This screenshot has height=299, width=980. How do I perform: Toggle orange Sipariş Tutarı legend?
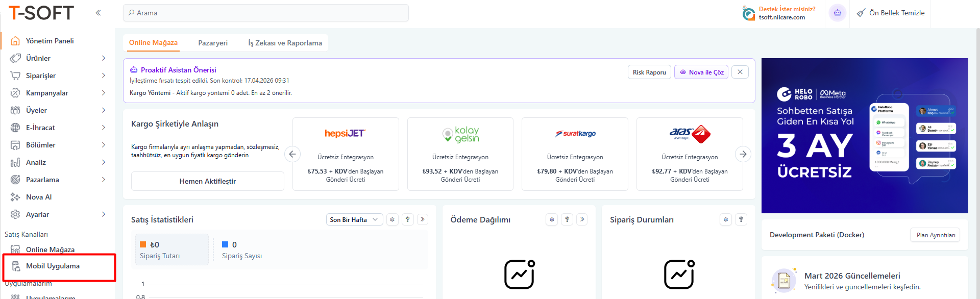[x=172, y=250]
